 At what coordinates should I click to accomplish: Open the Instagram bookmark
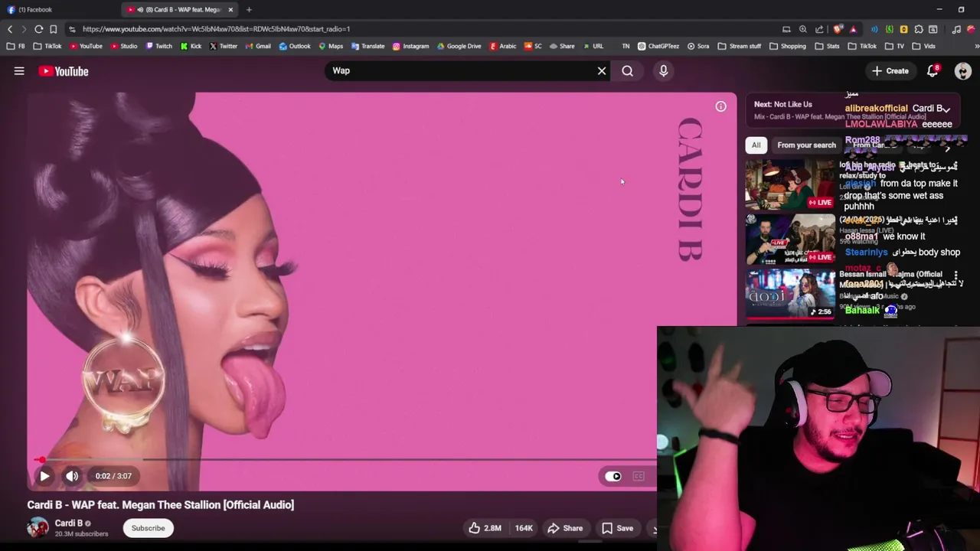(411, 46)
